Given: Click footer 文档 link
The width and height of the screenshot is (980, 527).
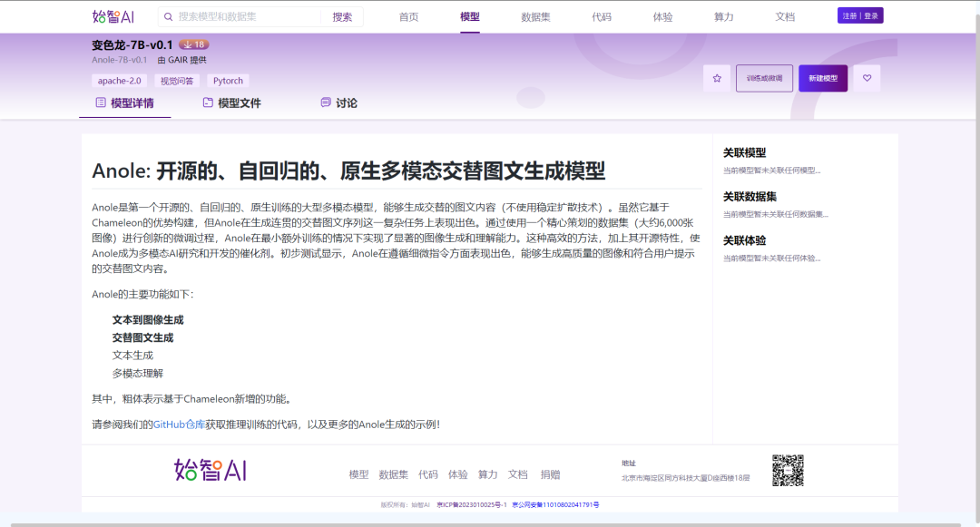Looking at the screenshot, I should [x=517, y=474].
